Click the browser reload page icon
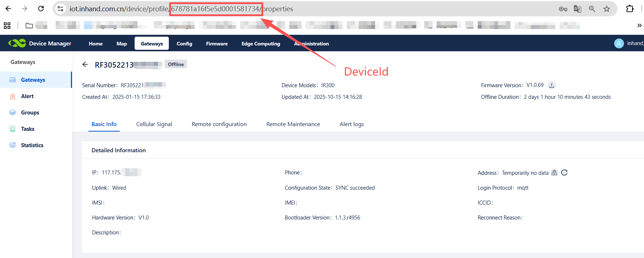The height and width of the screenshot is (258, 644). coord(41,9)
